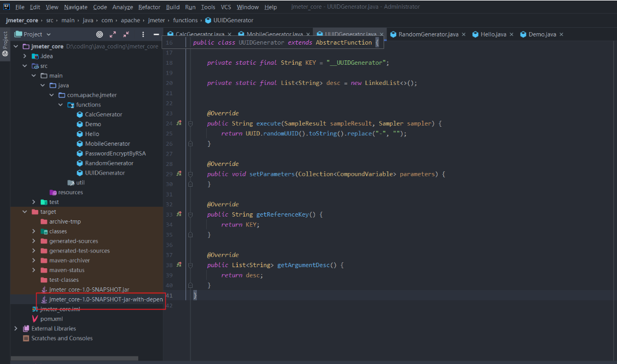
Task: Fold the getReferenceKey method in gutter
Action: [x=190, y=214]
